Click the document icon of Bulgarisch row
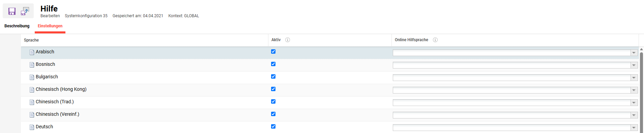Viewport: 644px width, 133px height. [x=32, y=77]
